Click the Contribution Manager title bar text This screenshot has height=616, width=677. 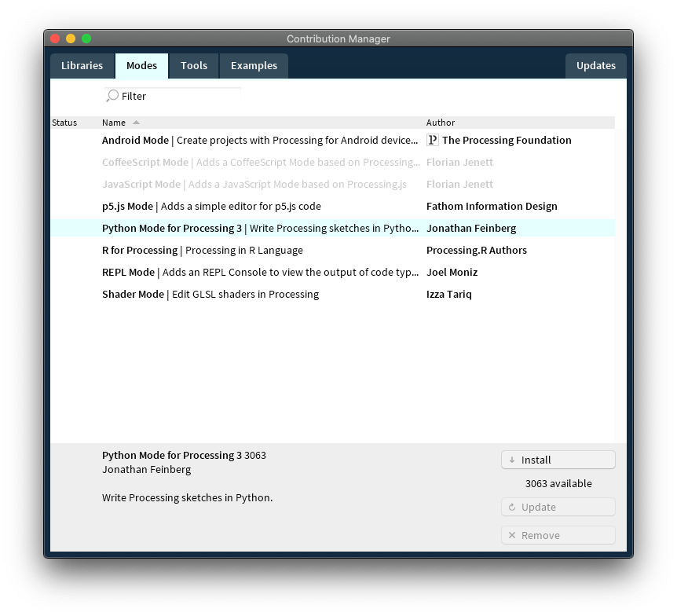point(338,38)
